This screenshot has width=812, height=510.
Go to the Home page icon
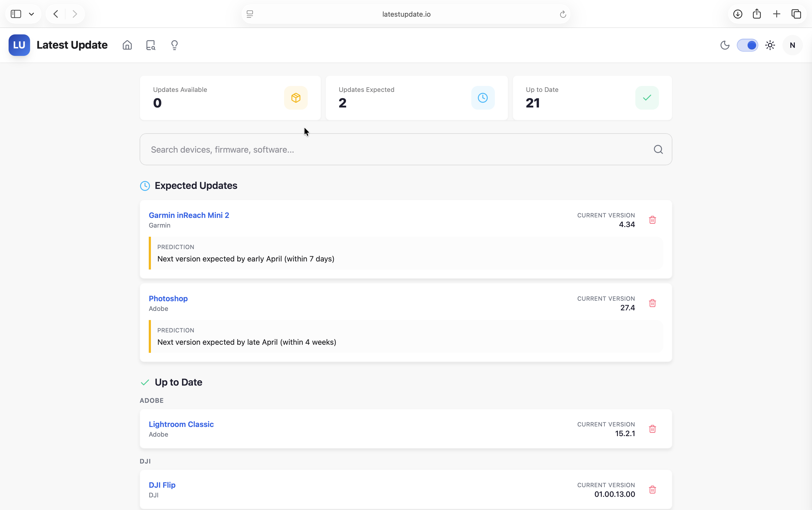tap(127, 45)
